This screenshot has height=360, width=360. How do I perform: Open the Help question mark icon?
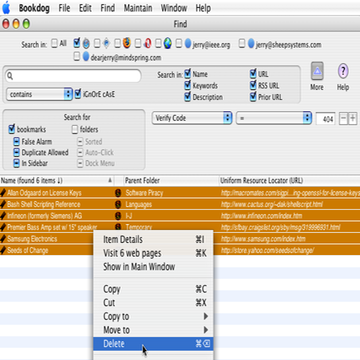pos(343,71)
